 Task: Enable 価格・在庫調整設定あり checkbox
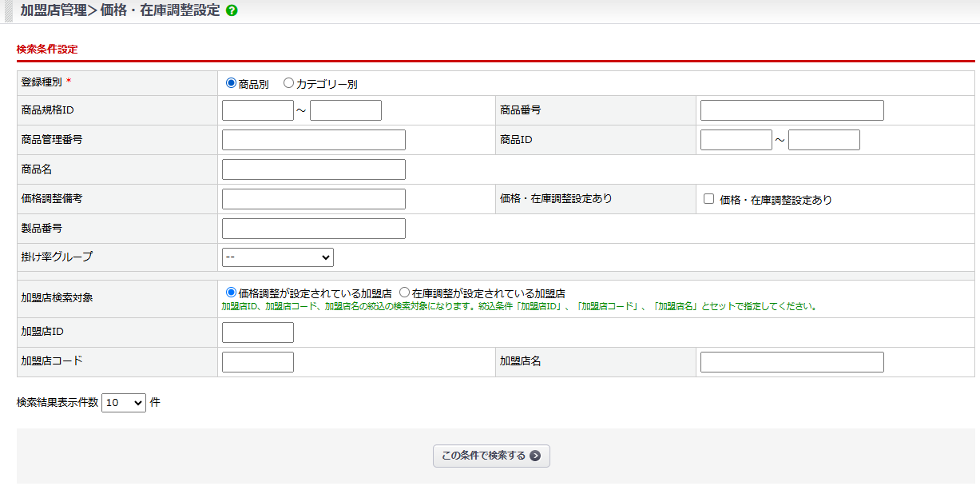[708, 199]
